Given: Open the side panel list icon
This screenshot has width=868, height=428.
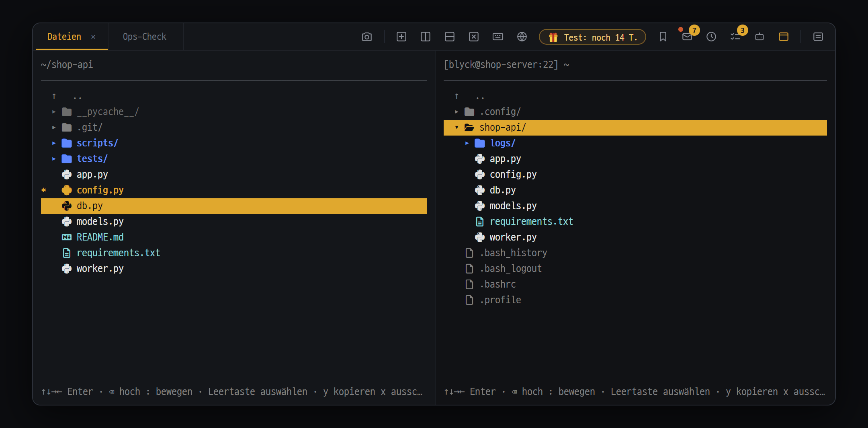Looking at the screenshot, I should click(818, 37).
